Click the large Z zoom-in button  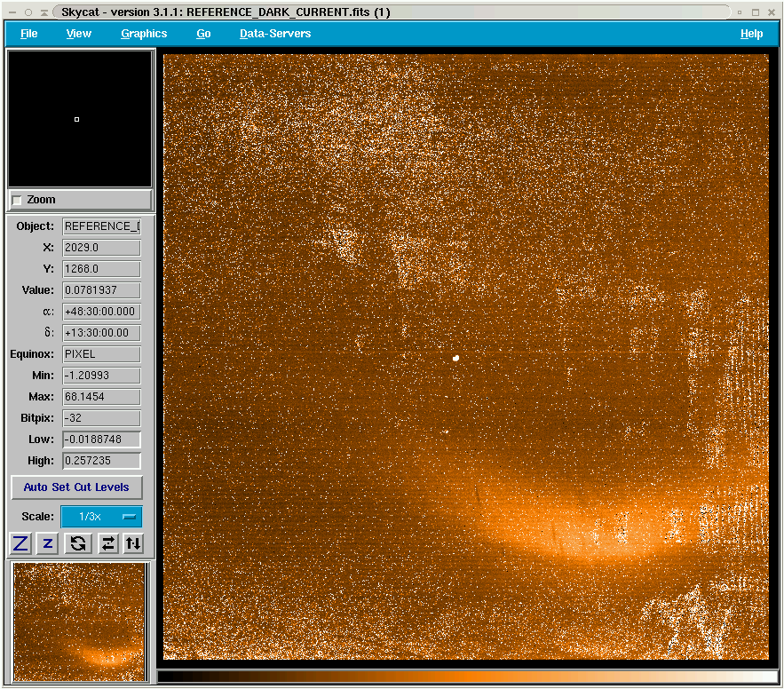(x=20, y=543)
